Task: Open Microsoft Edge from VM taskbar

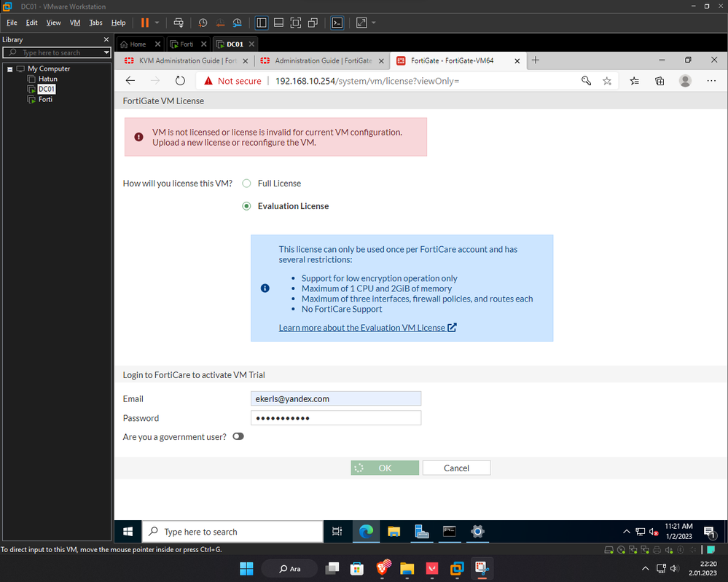Action: pyautogui.click(x=366, y=531)
